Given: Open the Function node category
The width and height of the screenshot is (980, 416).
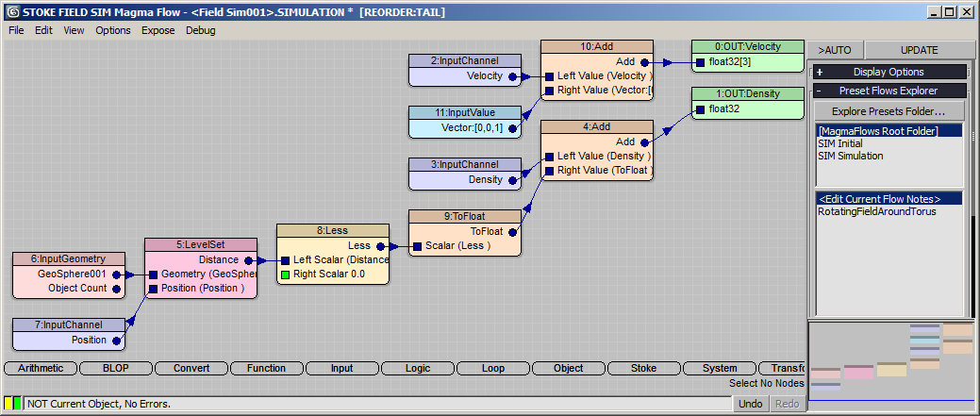Looking at the screenshot, I should coord(267,369).
